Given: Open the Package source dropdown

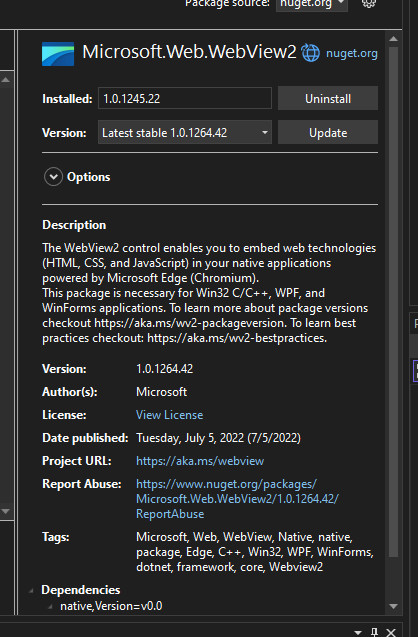Looking at the screenshot, I should (x=312, y=4).
